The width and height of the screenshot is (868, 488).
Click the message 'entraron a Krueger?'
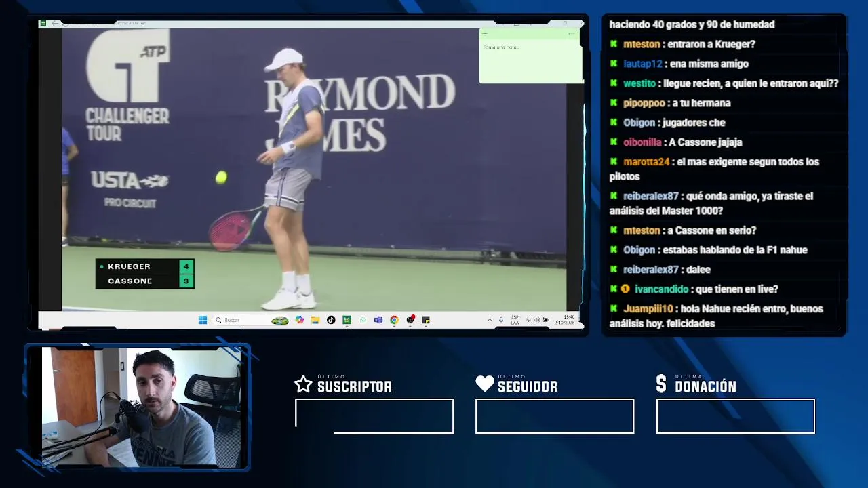711,44
